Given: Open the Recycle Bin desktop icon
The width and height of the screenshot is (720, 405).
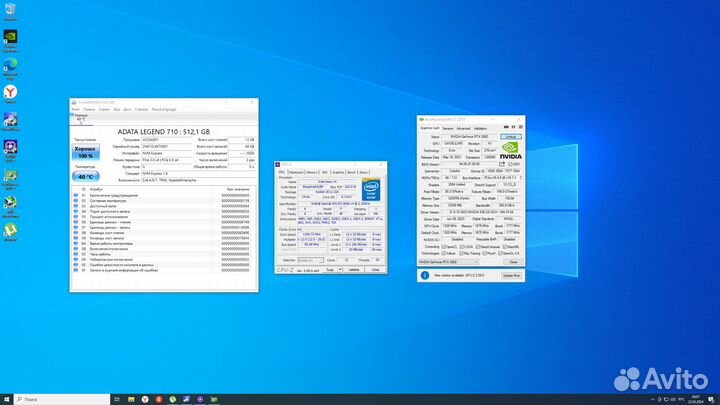Looking at the screenshot, I should pos(10,9).
